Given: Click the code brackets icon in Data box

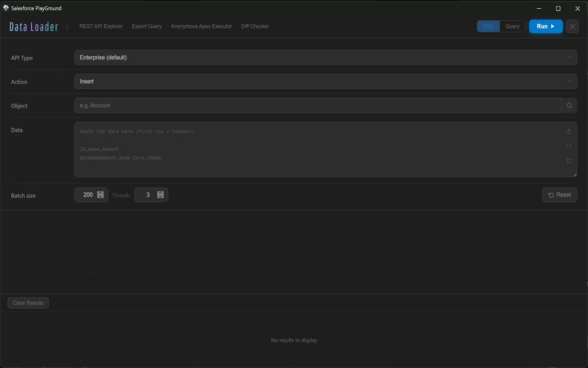Looking at the screenshot, I should click(569, 146).
